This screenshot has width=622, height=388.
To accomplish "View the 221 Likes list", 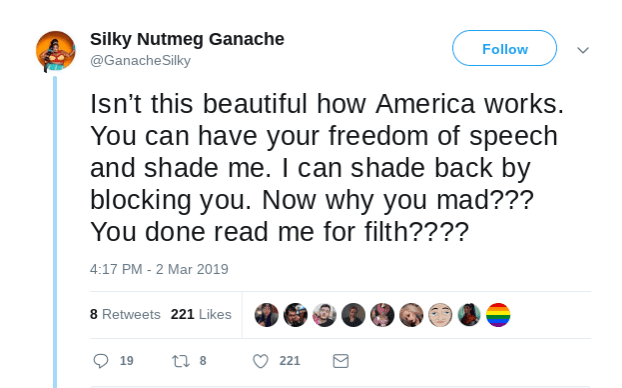I will (x=201, y=314).
